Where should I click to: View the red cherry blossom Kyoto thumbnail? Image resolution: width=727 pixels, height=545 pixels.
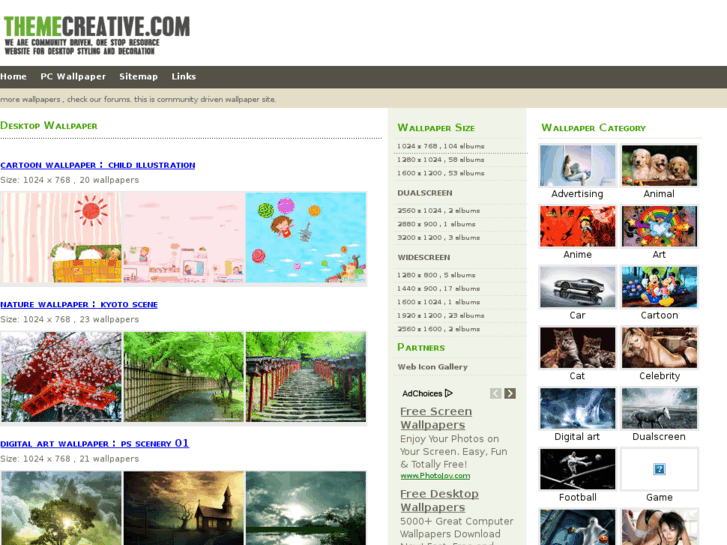coord(61,377)
